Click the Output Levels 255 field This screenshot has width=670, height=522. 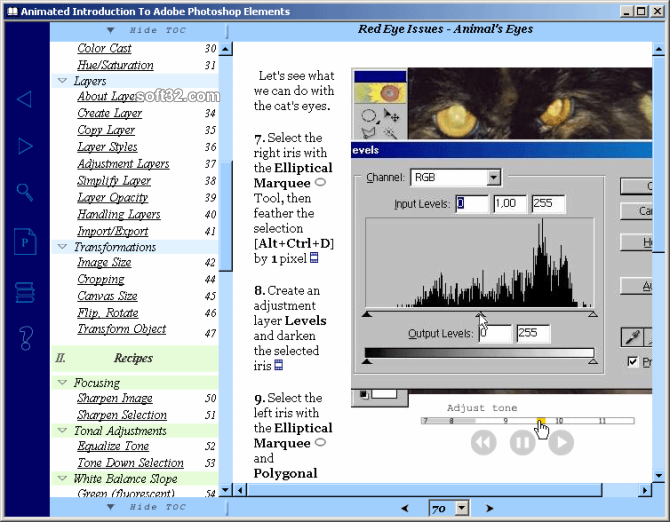point(533,333)
